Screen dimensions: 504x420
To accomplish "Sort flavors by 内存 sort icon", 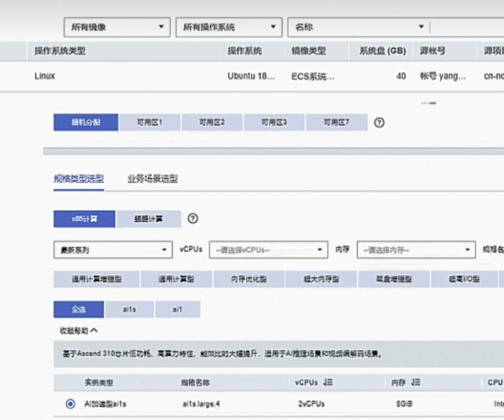I will pos(415,382).
